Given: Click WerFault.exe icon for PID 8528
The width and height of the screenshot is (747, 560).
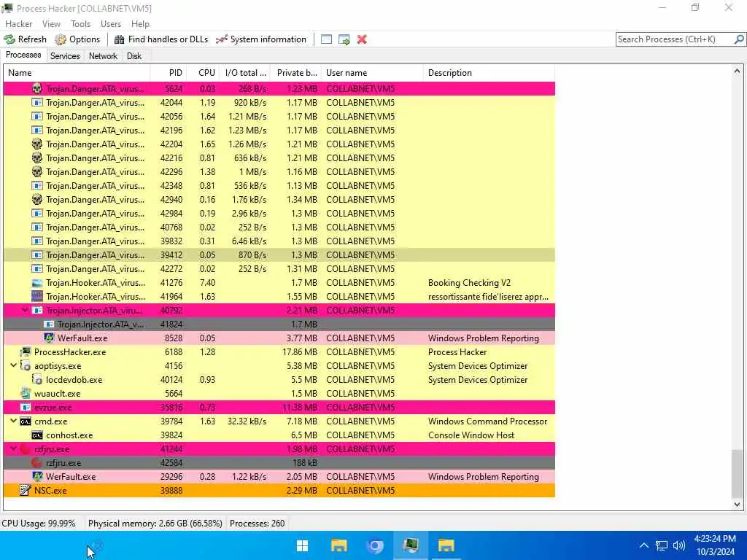Looking at the screenshot, I should coord(49,338).
